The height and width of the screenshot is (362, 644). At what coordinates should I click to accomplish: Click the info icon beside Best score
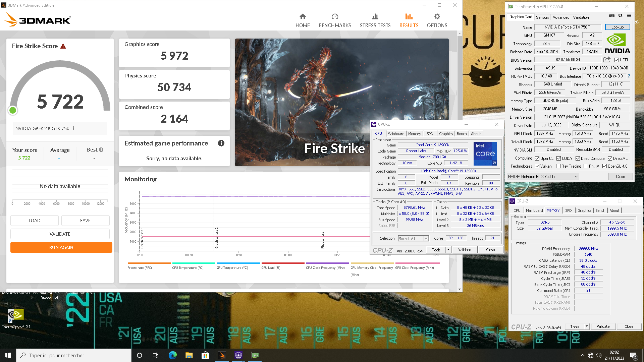click(101, 150)
